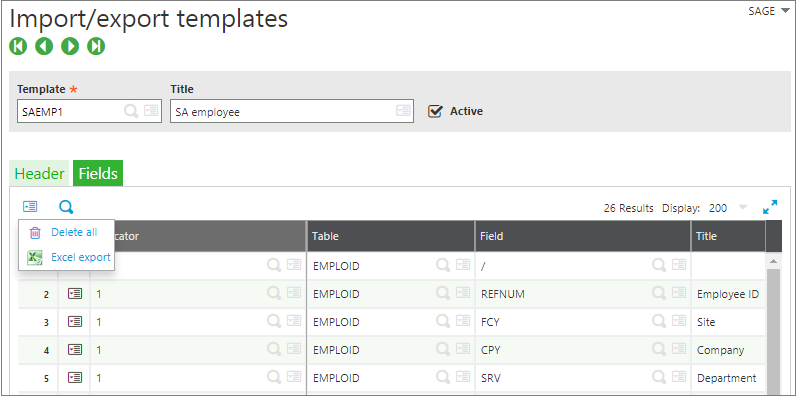This screenshot has height=396, width=796.
Task: Go to the first record navigation icon
Action: 18,46
